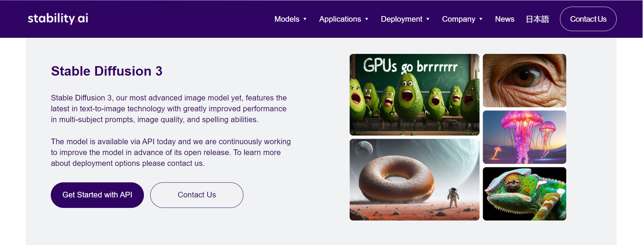This screenshot has width=644, height=245.
Task: Open the giant donut and astronaut image
Action: click(x=414, y=180)
